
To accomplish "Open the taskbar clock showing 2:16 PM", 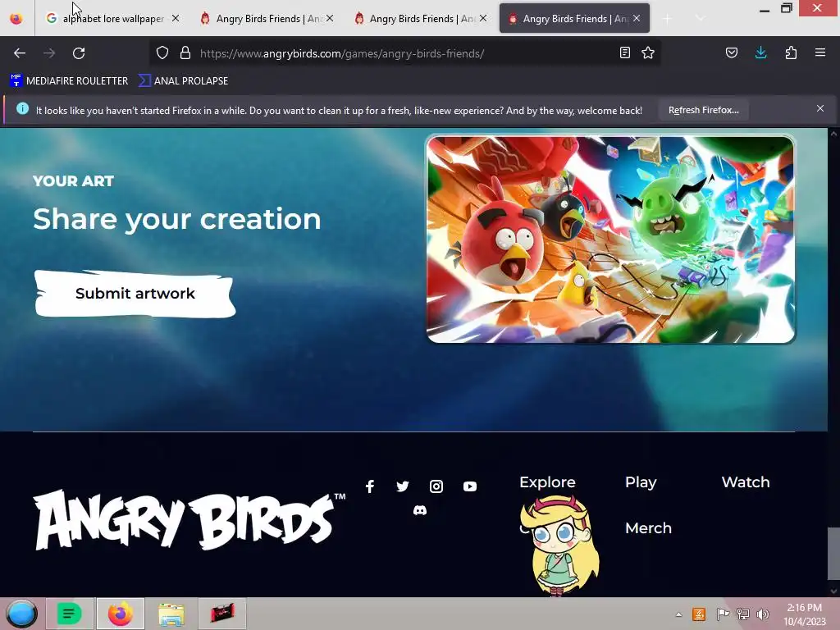I will pos(804,614).
